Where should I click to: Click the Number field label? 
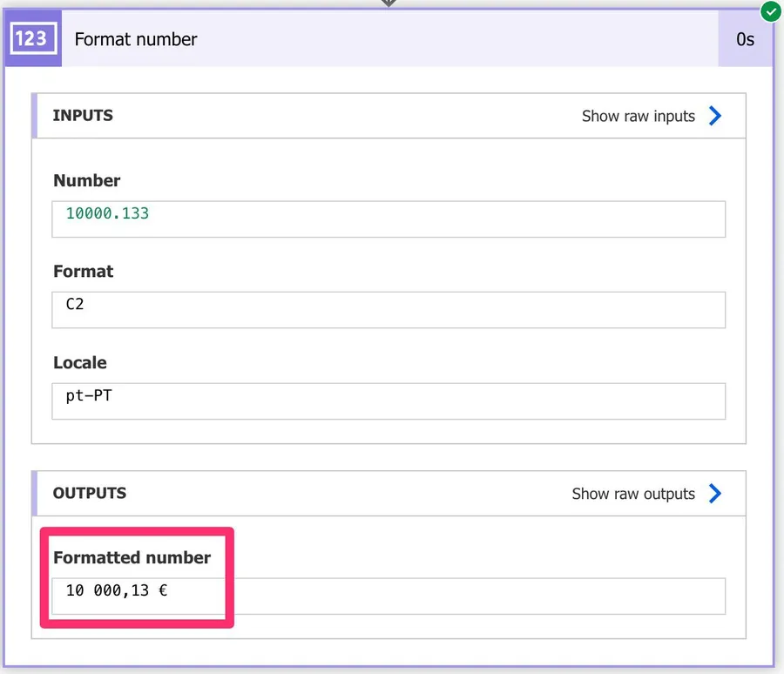86,181
